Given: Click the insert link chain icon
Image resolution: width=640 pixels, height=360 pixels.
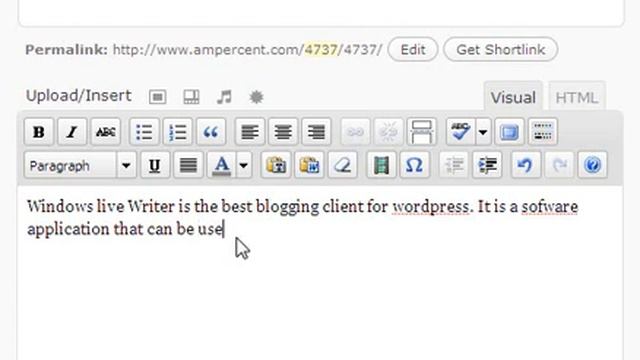Looking at the screenshot, I should pyautogui.click(x=355, y=132).
